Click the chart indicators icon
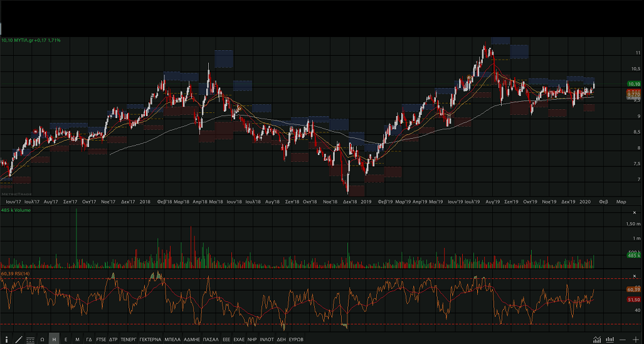Image resolution: width=644 pixels, height=344 pixels. tap(597, 339)
